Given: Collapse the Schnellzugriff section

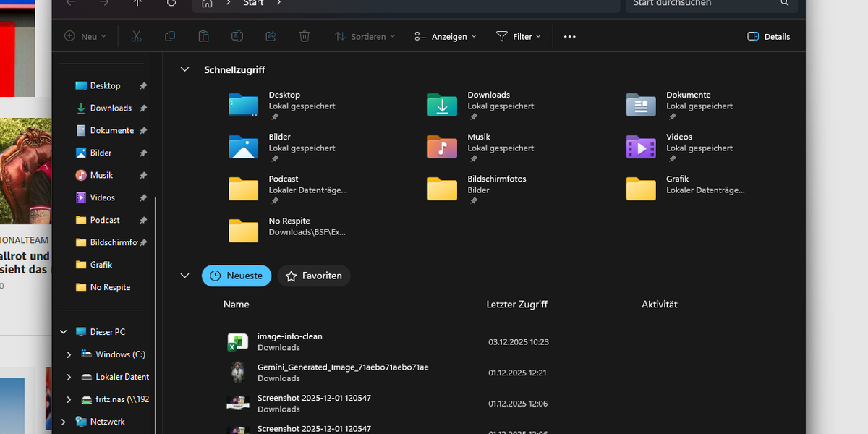Looking at the screenshot, I should point(184,69).
